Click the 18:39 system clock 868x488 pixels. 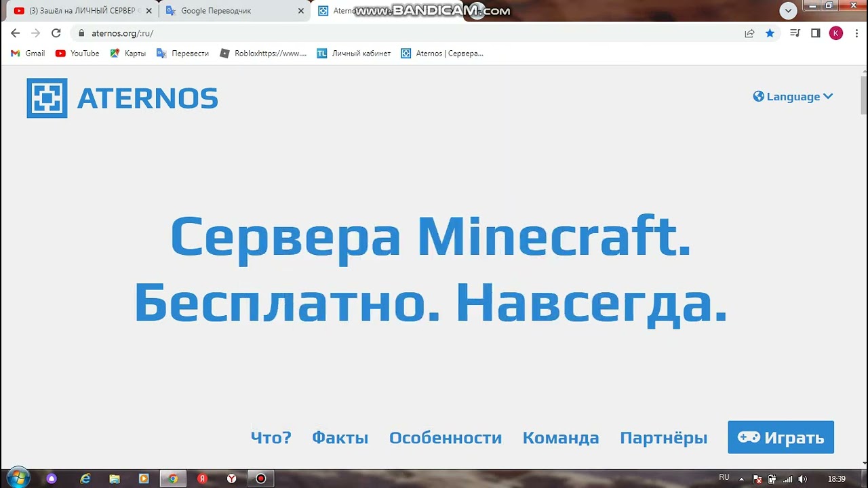coord(837,479)
